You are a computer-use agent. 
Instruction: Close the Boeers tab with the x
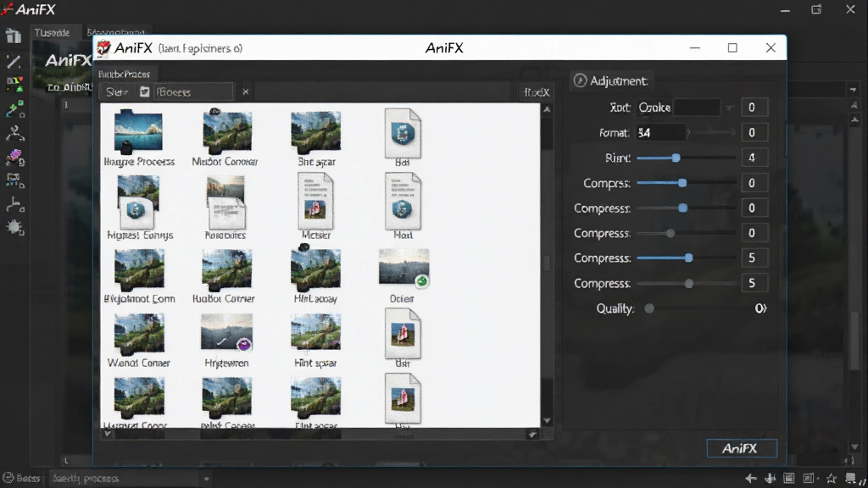(x=246, y=91)
